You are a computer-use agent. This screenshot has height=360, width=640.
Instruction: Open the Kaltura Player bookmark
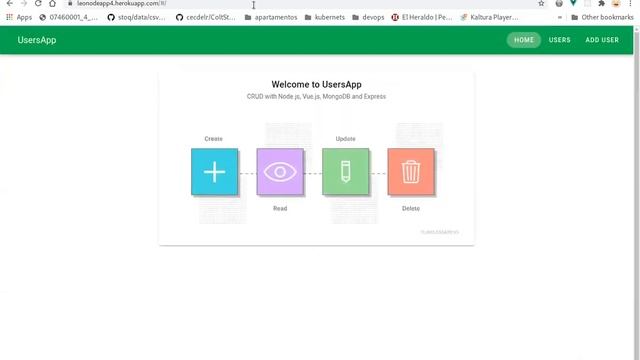pyautogui.click(x=489, y=17)
